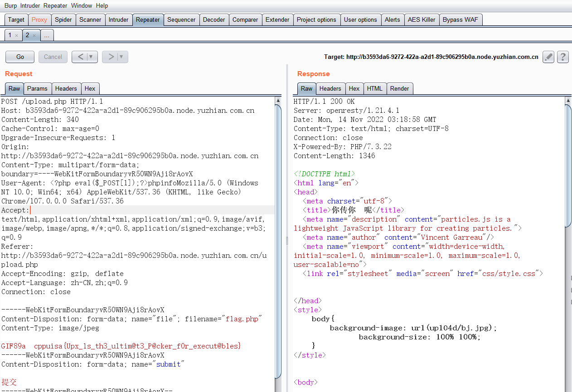Click the pane divider collapse handle
Screen dimensions: 572x392
286,241
